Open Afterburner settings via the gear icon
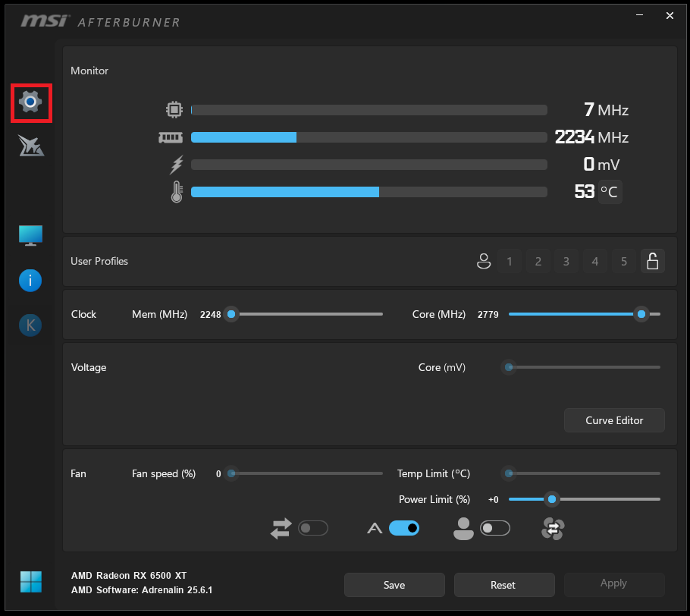Screen dimensions: 690x616 pyautogui.click(x=30, y=102)
